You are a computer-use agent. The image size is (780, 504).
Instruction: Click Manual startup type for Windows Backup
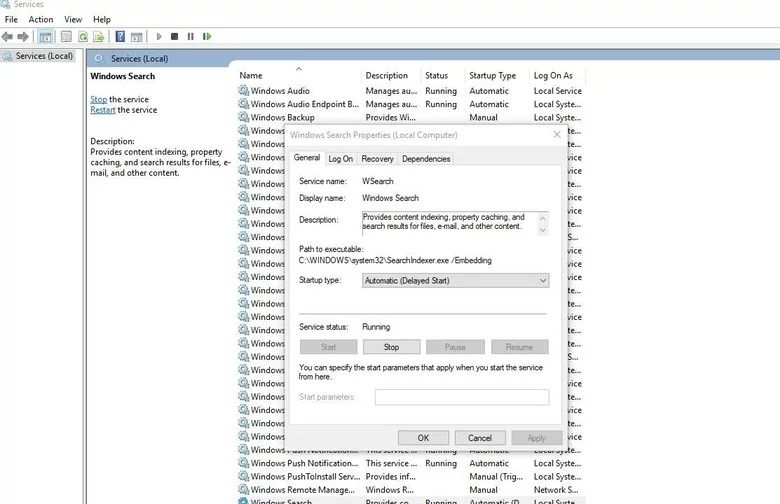484,117
